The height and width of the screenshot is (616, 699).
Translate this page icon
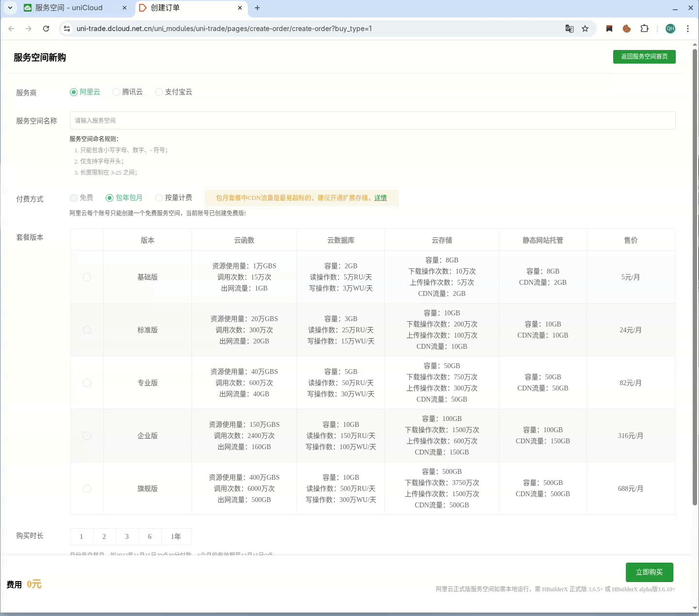pos(570,29)
